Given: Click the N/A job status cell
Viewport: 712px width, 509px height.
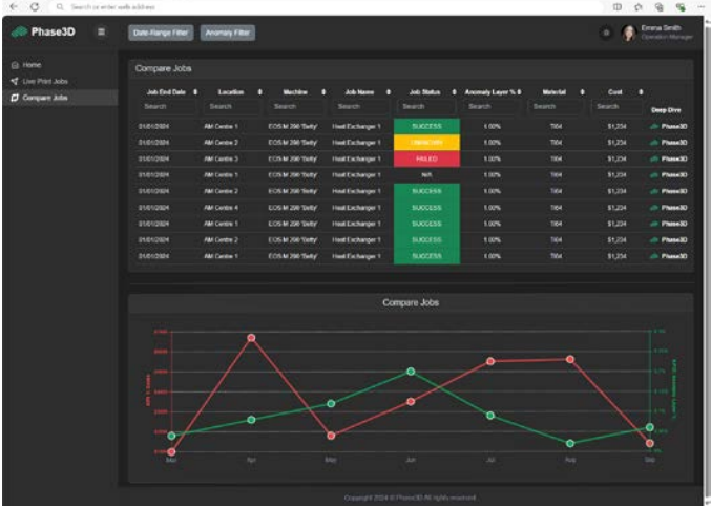Looking at the screenshot, I should [x=427, y=175].
